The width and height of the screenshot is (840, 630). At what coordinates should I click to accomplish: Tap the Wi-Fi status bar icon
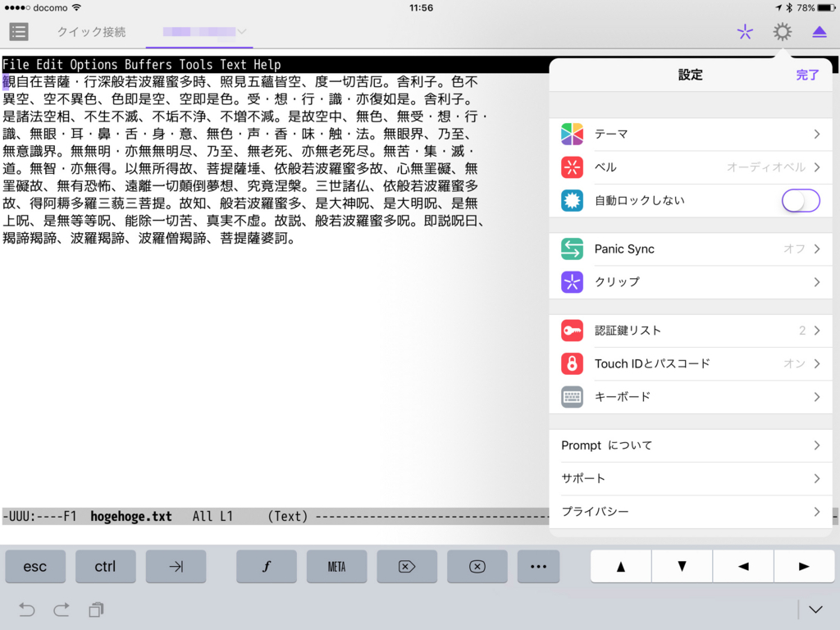[x=76, y=7]
